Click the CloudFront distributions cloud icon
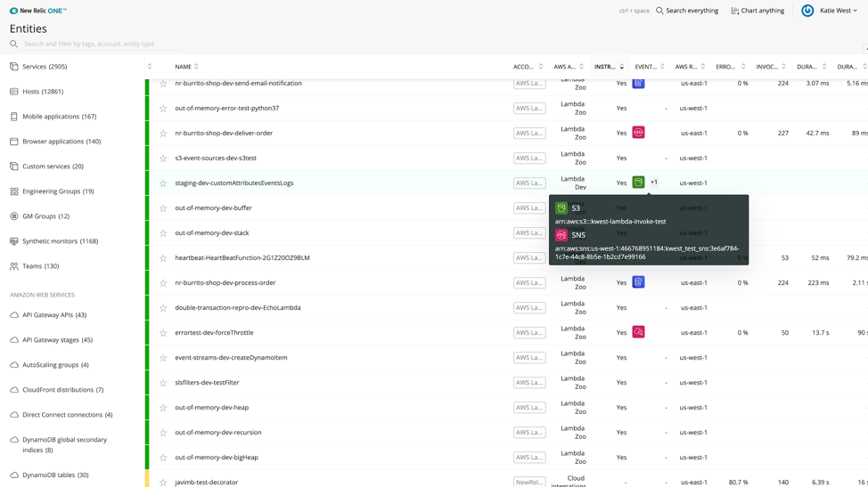Image resolution: width=868 pixels, height=487 pixels. [14, 390]
